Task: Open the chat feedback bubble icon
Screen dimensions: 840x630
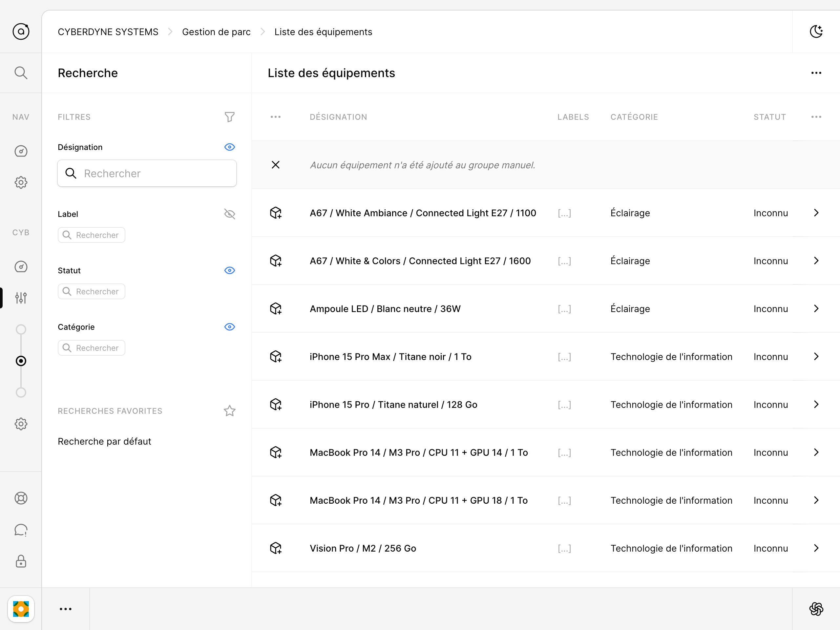Action: click(21, 530)
